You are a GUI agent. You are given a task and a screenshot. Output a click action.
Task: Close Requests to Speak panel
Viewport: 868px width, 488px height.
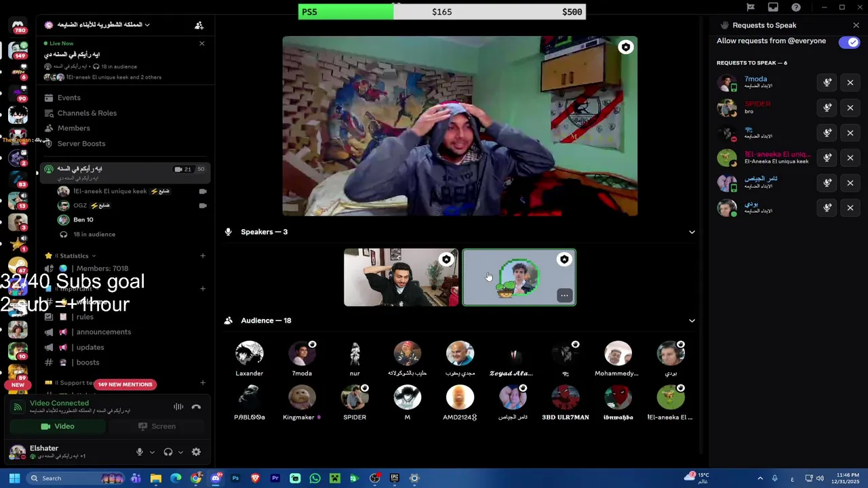tap(856, 25)
